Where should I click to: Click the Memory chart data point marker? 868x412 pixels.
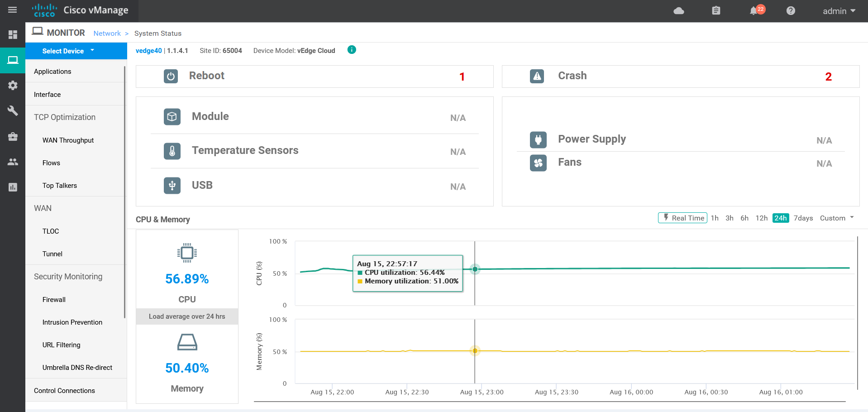pyautogui.click(x=475, y=350)
